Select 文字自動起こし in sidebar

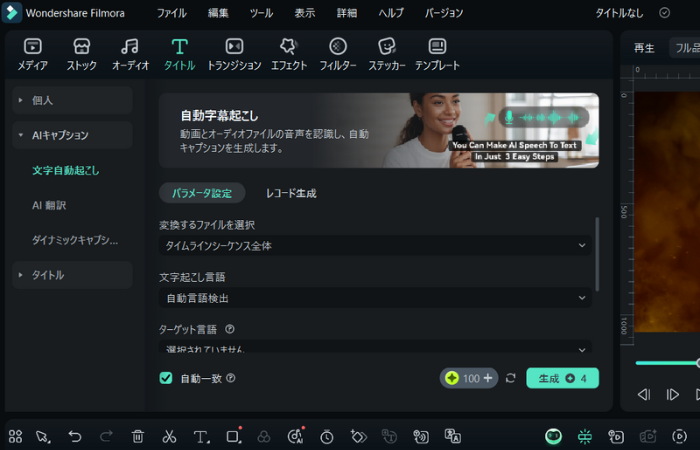click(66, 171)
